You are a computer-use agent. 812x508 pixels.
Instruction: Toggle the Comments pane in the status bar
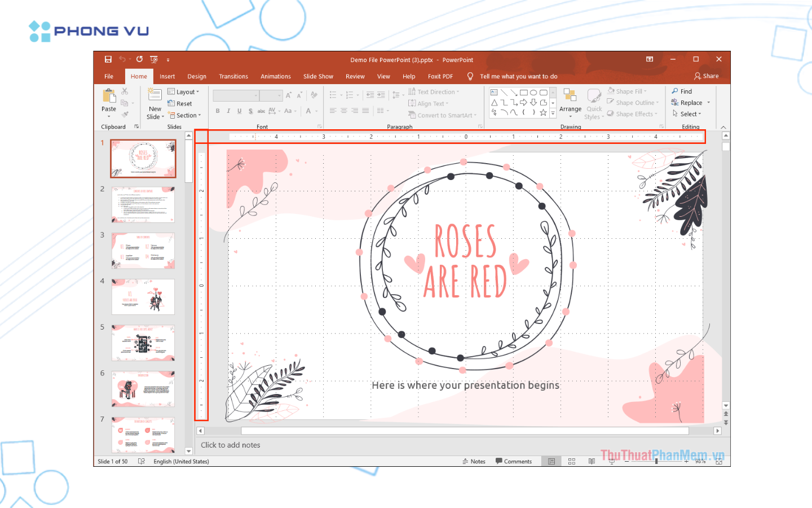click(514, 462)
